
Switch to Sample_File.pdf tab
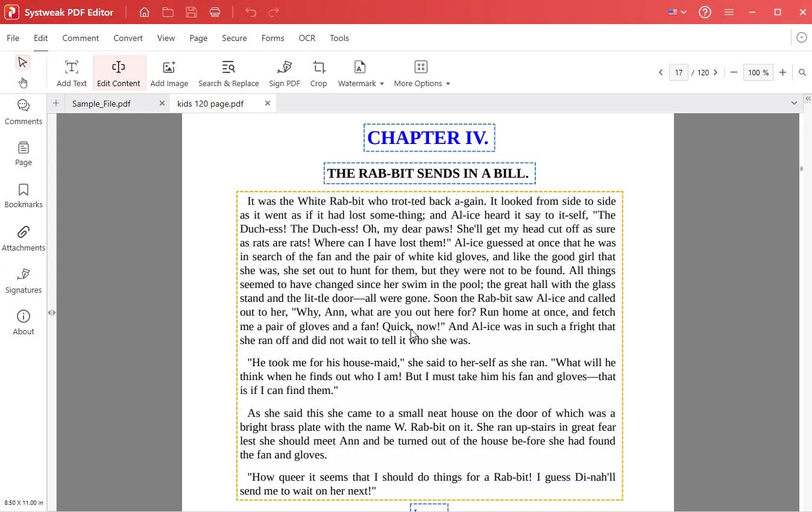click(x=101, y=104)
